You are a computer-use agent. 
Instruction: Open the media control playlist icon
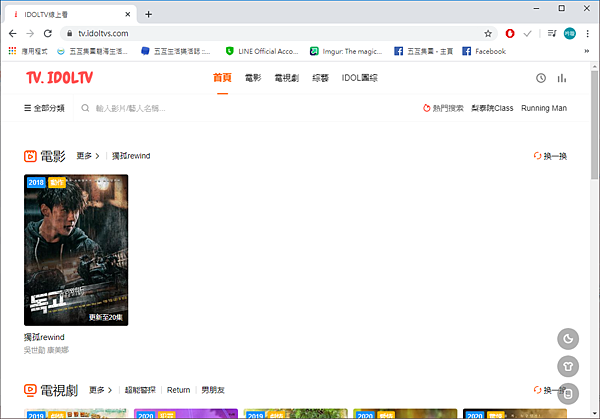[552, 34]
